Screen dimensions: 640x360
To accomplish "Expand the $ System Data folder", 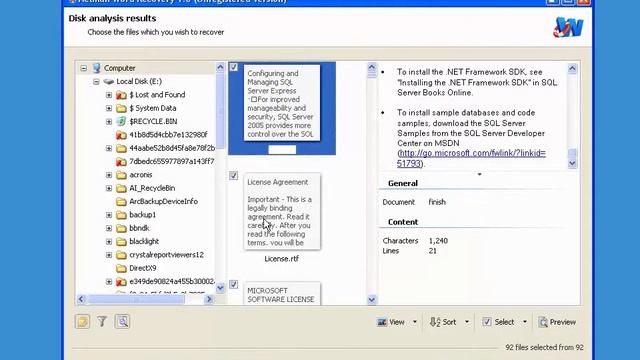I will click(x=109, y=108).
